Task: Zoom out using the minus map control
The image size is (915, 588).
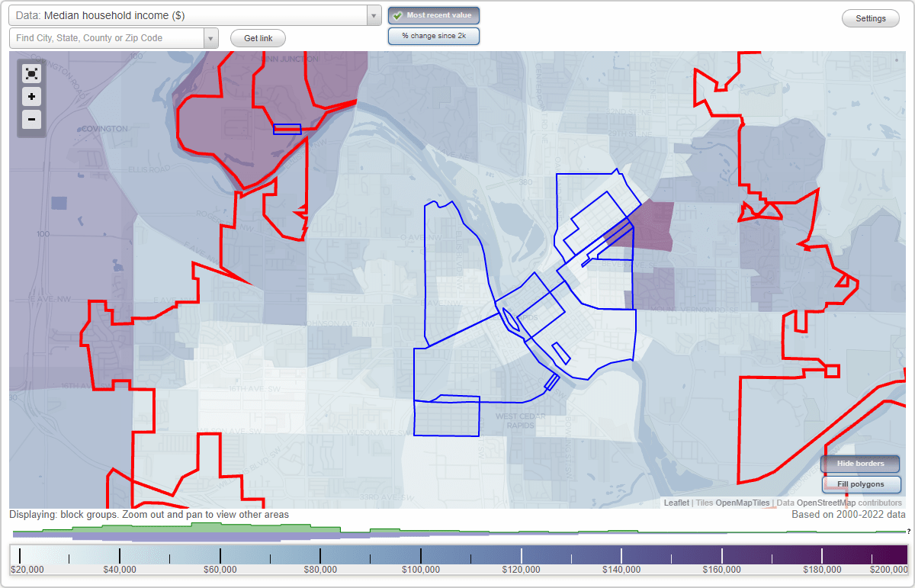Action: (31, 120)
